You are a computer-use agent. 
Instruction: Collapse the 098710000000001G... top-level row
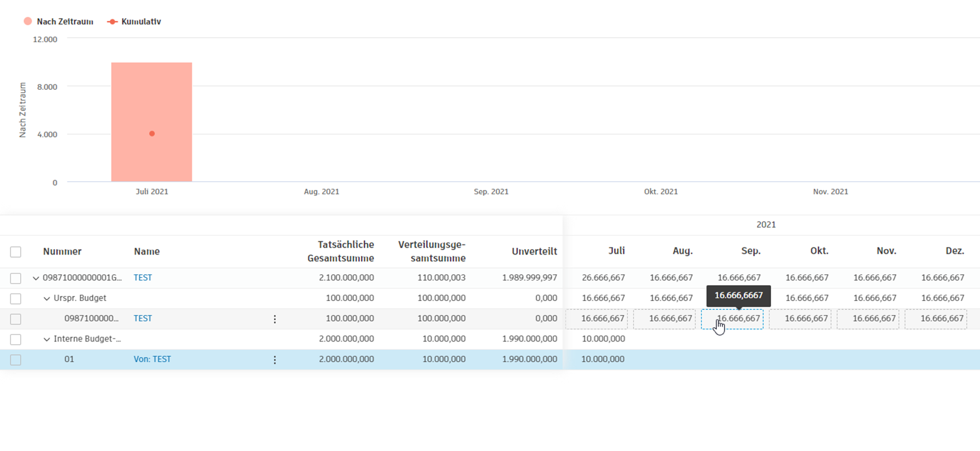click(36, 278)
